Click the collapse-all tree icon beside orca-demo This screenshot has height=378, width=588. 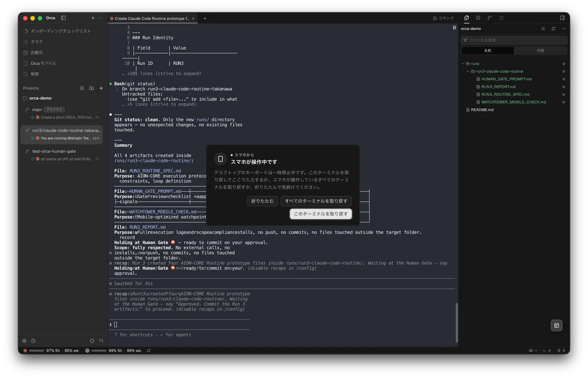pyautogui.click(x=543, y=29)
